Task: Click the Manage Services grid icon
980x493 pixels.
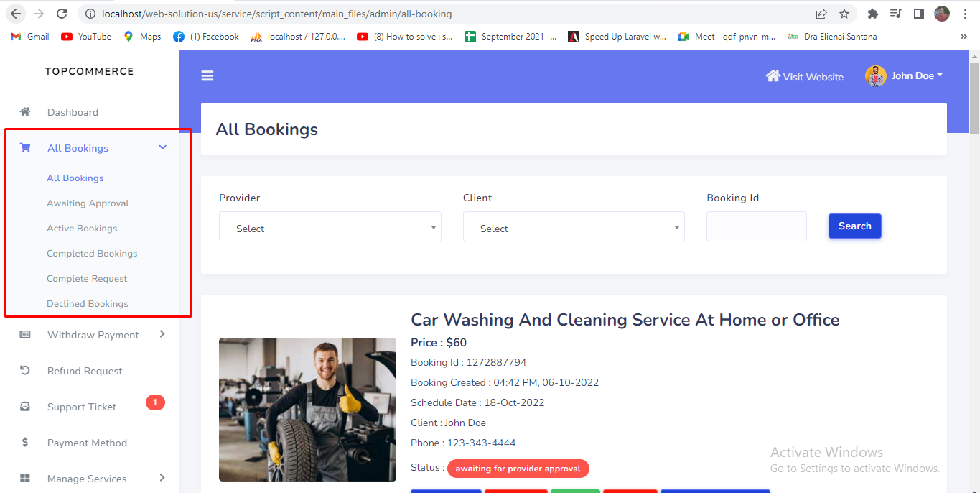Action: coord(25,479)
